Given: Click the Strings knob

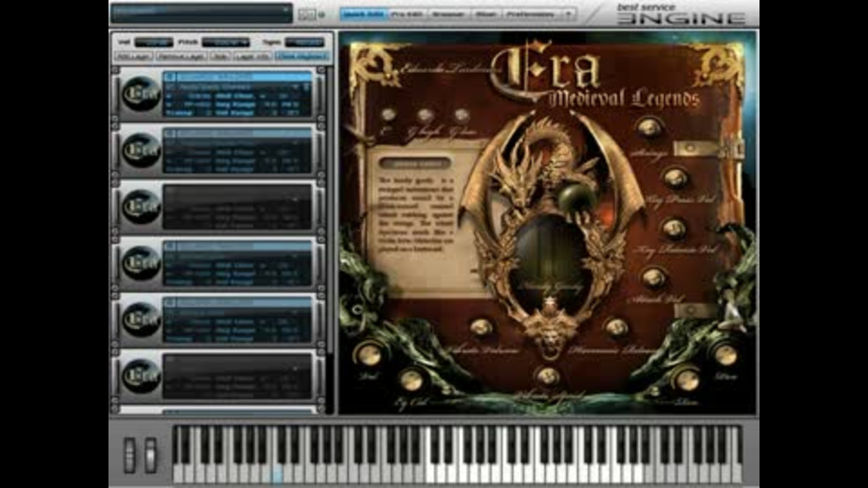Looking at the screenshot, I should (649, 128).
